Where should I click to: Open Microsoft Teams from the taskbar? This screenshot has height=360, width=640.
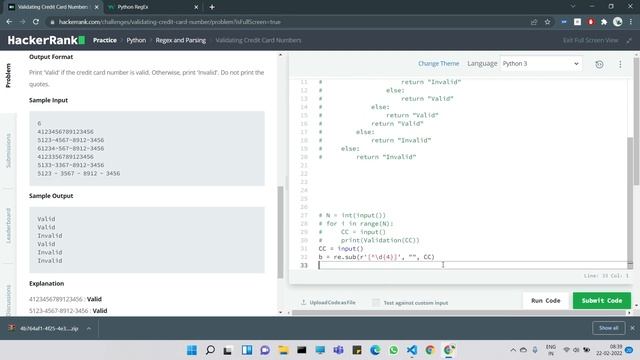338,350
